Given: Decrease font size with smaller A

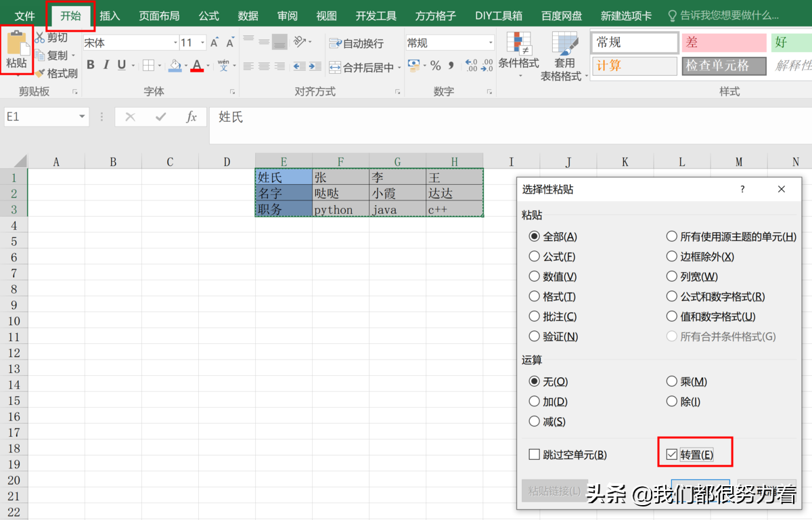Looking at the screenshot, I should coord(230,43).
